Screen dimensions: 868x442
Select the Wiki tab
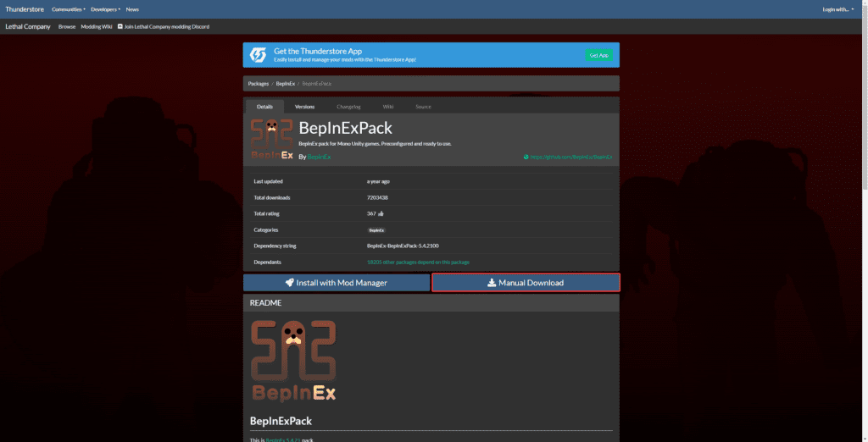(388, 107)
